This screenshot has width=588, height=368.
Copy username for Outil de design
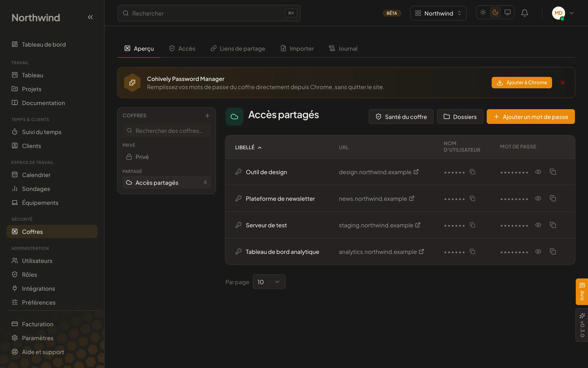coord(472,172)
